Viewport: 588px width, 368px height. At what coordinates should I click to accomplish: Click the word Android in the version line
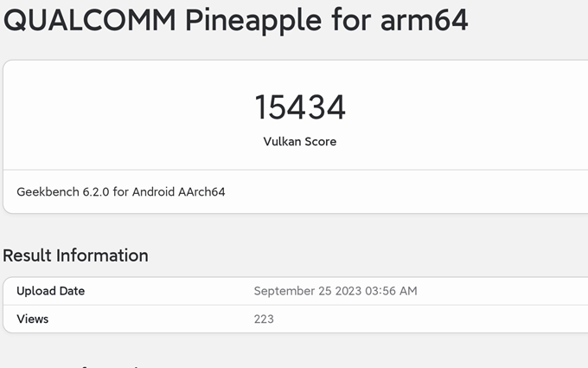click(x=153, y=192)
